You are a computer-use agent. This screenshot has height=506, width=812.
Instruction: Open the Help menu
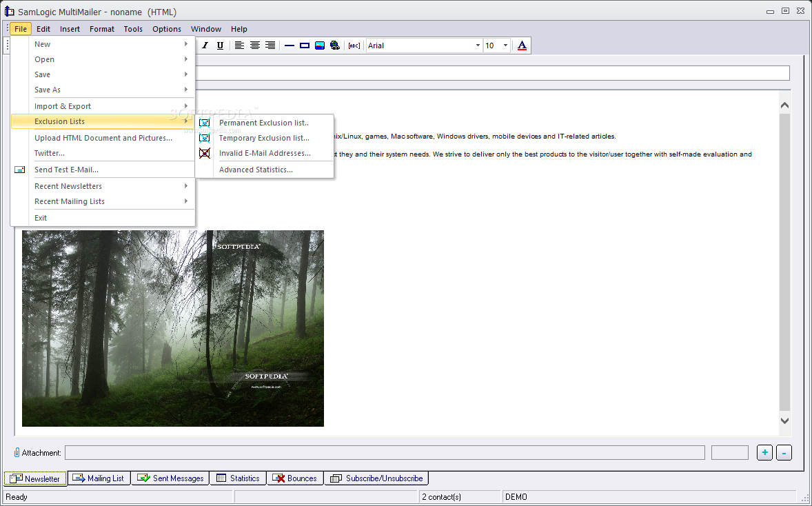click(x=239, y=29)
